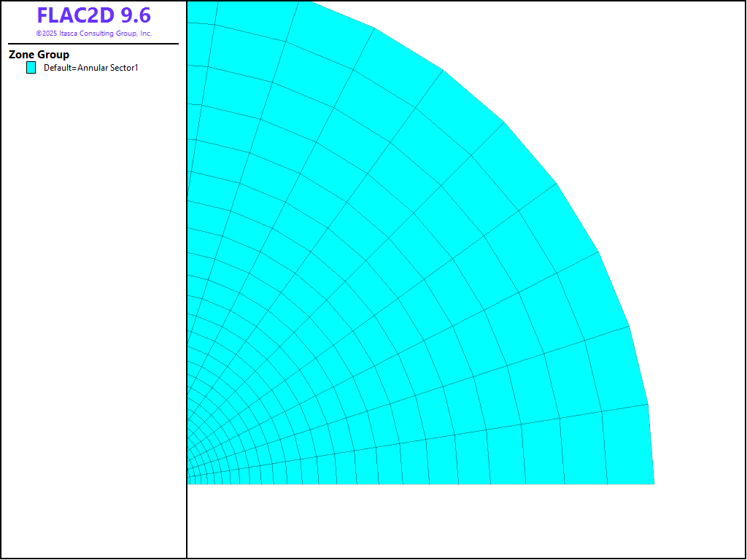Click the horizontal separator above Zone Group

[93, 44]
